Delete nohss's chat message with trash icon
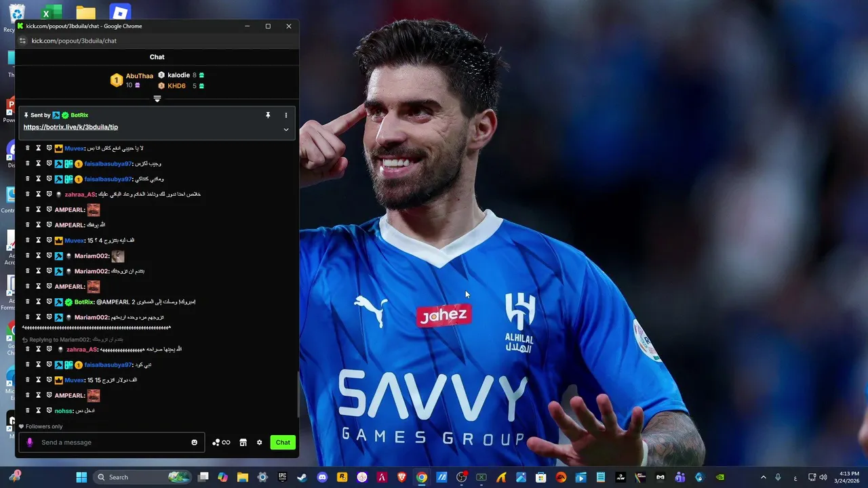Screen dimensions: 868x488 point(28,411)
